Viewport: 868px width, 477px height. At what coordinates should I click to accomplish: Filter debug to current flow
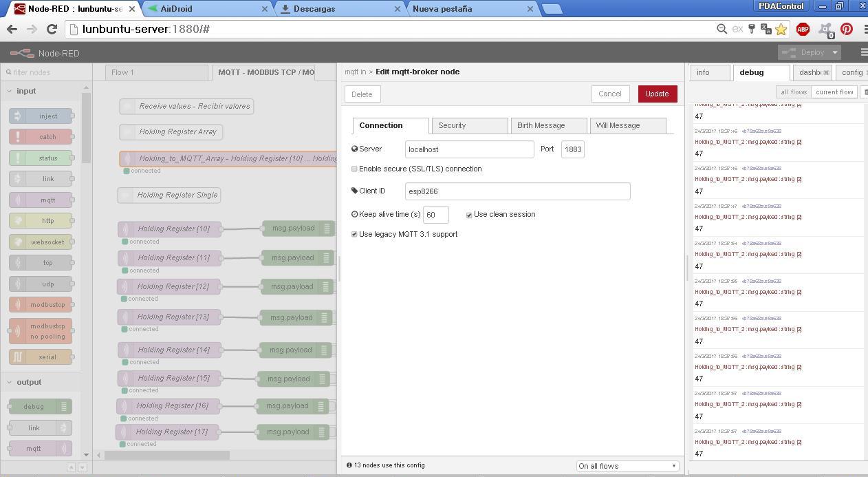tap(834, 92)
